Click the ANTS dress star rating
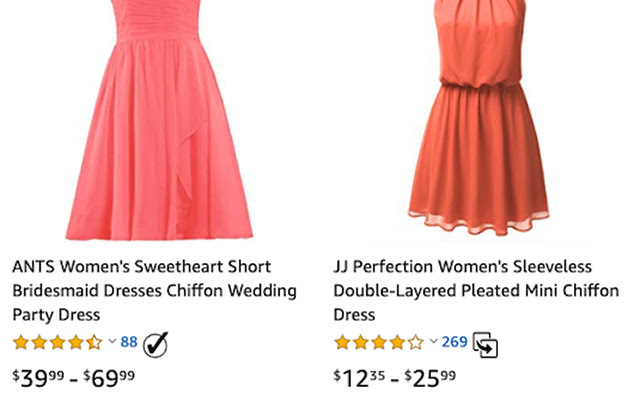640x400 pixels. pos(57,342)
